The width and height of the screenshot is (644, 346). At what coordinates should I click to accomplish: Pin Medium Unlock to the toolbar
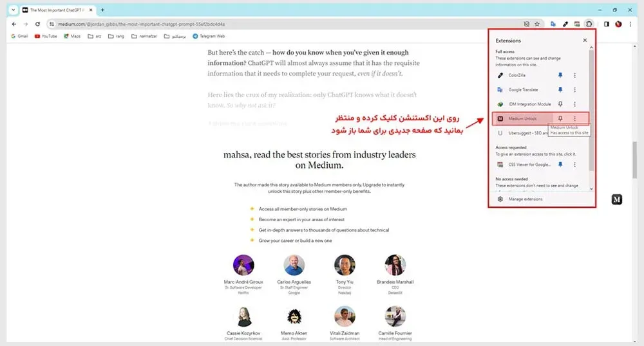tap(560, 118)
